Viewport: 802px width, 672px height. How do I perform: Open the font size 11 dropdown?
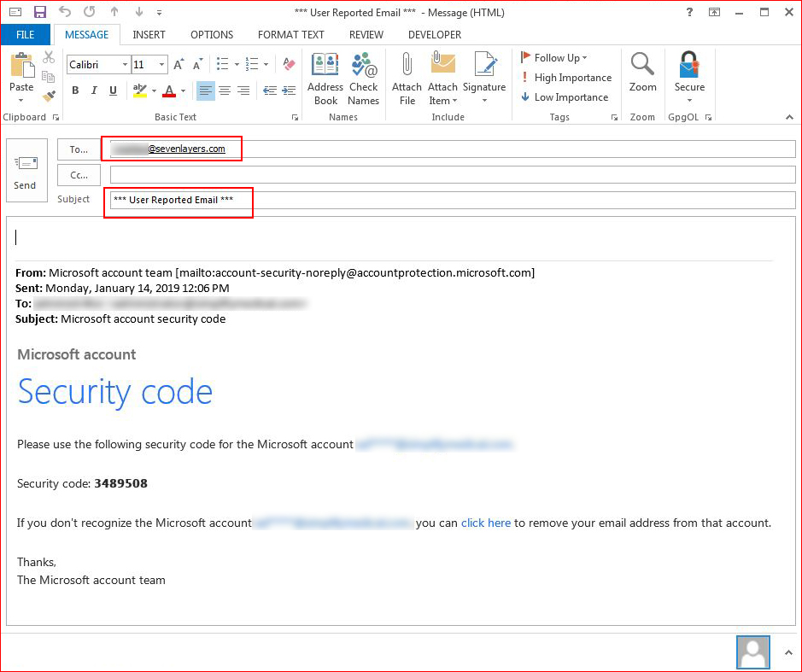(161, 64)
